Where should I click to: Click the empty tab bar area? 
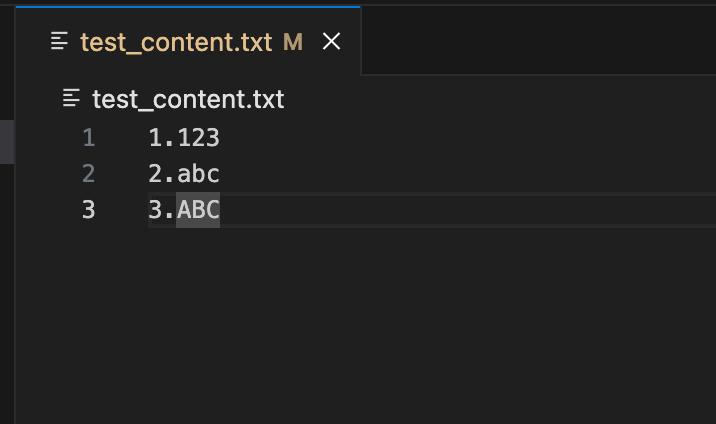(539, 40)
